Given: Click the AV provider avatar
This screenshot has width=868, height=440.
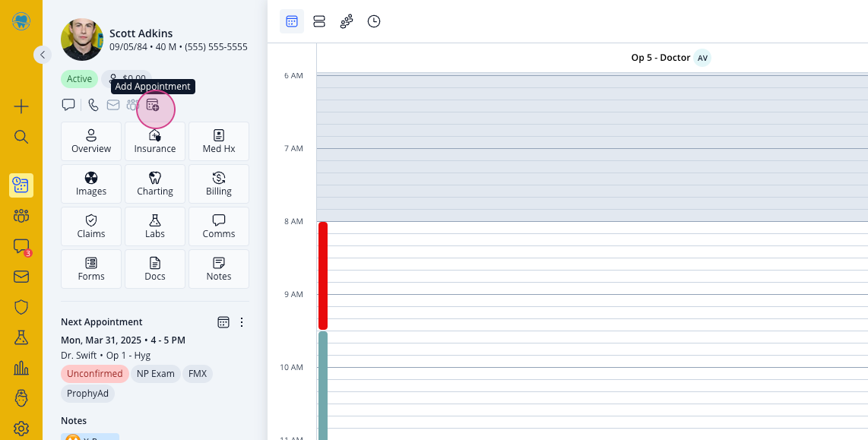Looking at the screenshot, I should coord(702,58).
